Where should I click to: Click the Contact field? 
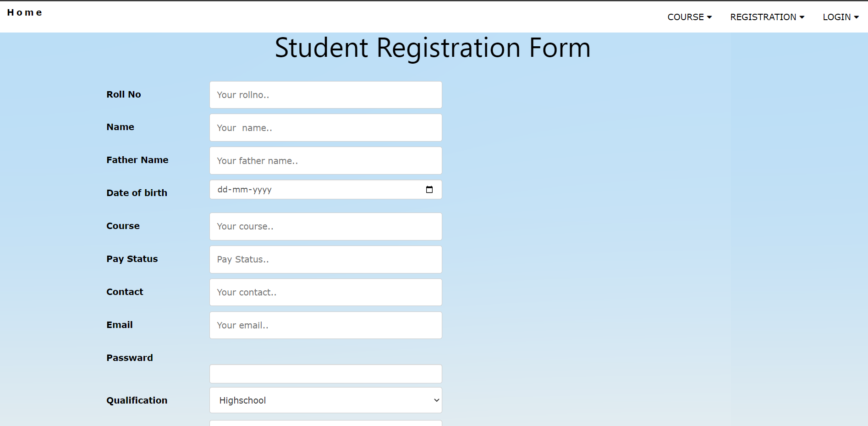tap(325, 292)
